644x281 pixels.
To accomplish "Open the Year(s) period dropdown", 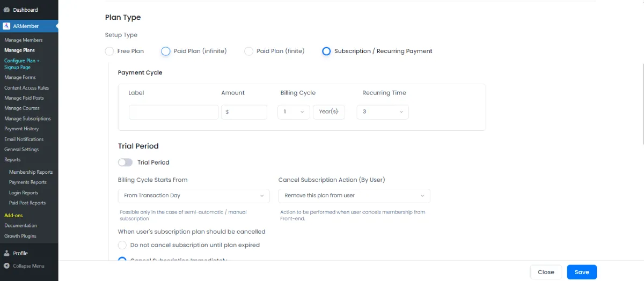I will tap(329, 112).
